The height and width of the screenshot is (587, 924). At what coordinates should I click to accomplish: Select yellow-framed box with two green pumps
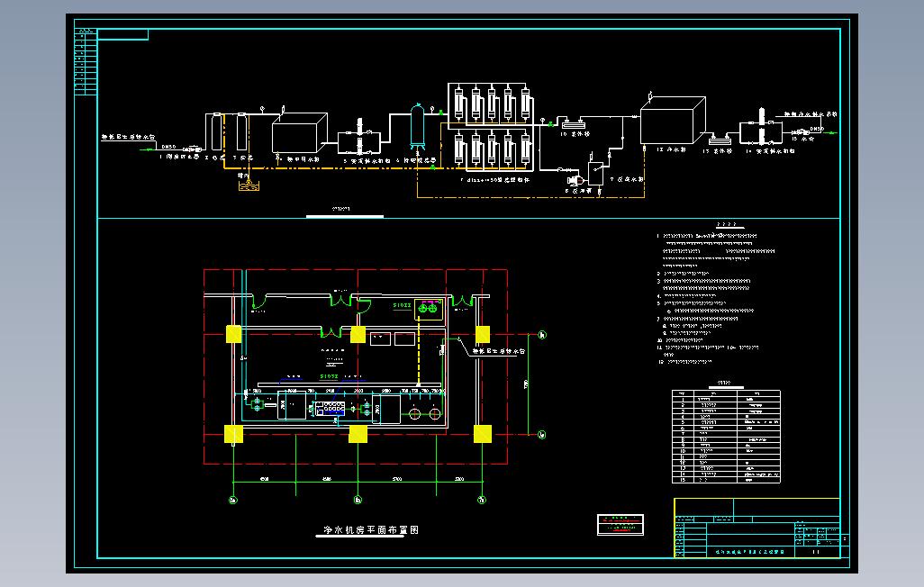pos(429,310)
